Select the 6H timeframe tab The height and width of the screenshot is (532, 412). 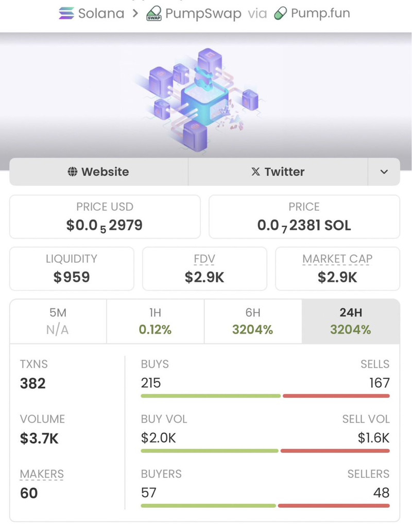click(252, 321)
